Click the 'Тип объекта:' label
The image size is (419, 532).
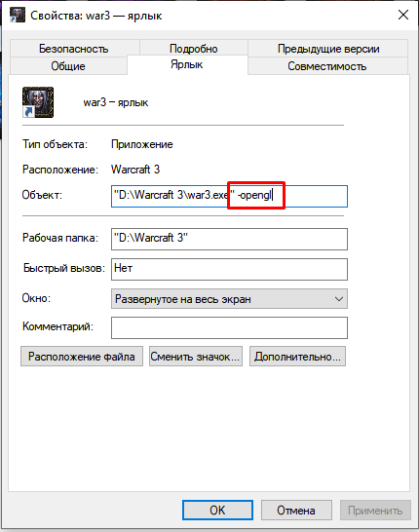tap(55, 144)
